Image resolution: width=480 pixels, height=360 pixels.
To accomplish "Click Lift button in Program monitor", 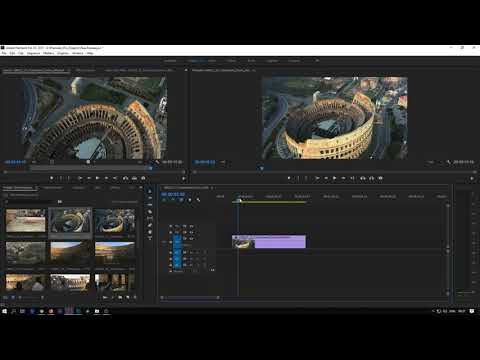I will (x=363, y=178).
